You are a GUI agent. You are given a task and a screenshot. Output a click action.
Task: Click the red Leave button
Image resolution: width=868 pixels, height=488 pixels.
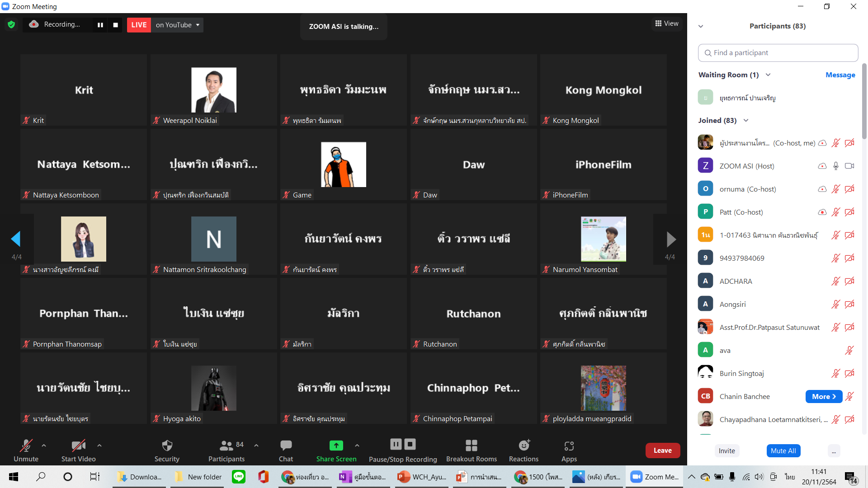pyautogui.click(x=663, y=450)
